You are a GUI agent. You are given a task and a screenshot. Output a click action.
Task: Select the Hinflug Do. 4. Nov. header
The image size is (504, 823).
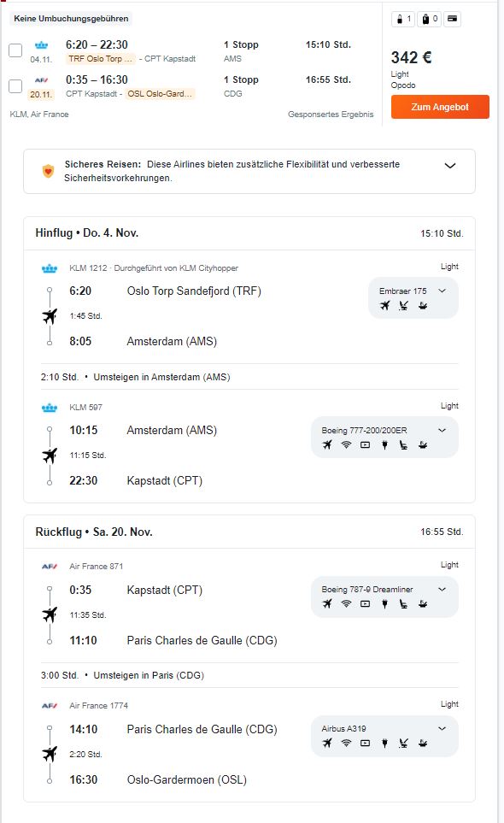click(87, 233)
